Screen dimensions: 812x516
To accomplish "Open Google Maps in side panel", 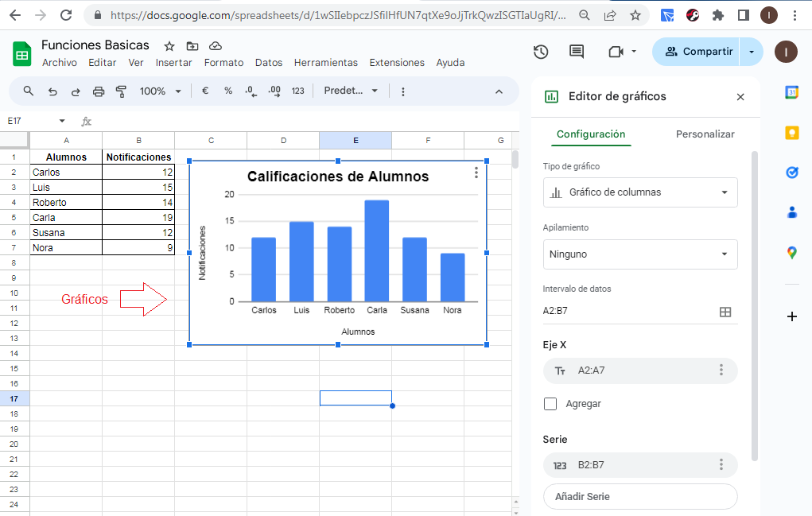I will click(791, 253).
